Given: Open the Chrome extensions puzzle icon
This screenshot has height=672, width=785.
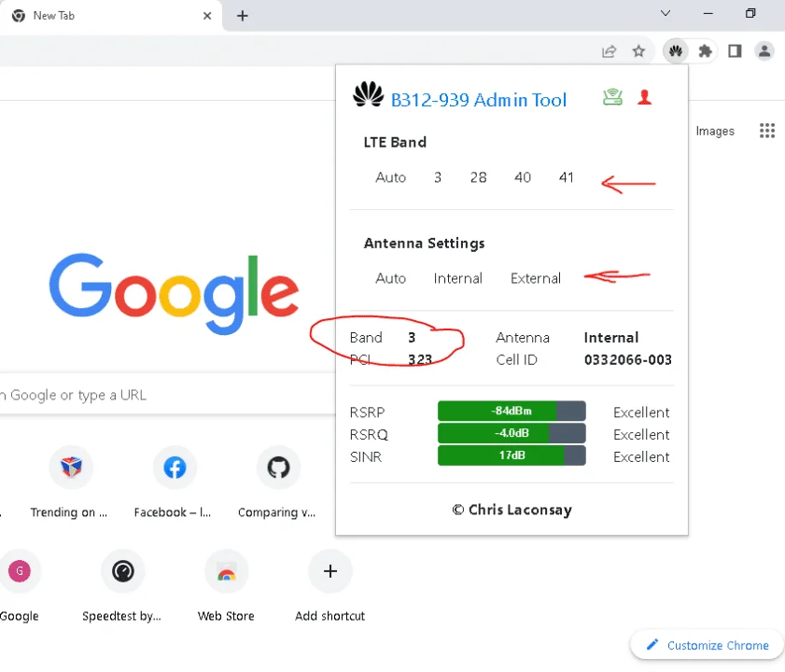Looking at the screenshot, I should click(705, 50).
